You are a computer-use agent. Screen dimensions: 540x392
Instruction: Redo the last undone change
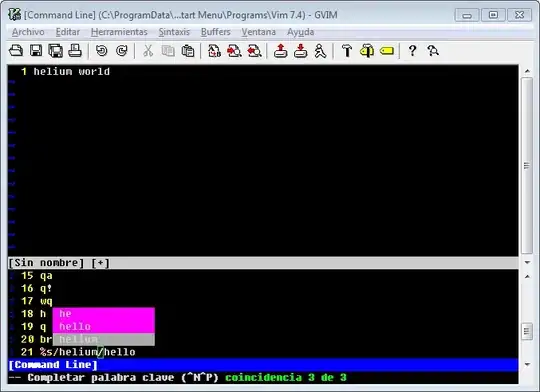[x=122, y=51]
